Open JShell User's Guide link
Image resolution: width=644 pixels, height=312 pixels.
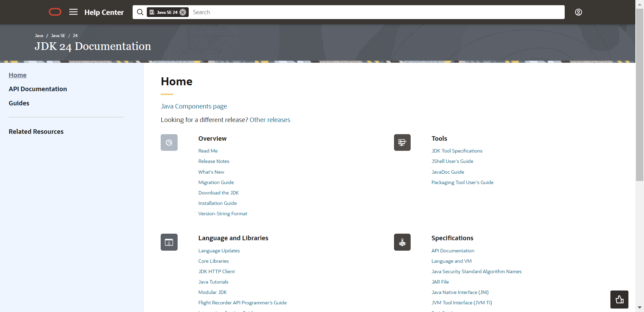point(452,161)
